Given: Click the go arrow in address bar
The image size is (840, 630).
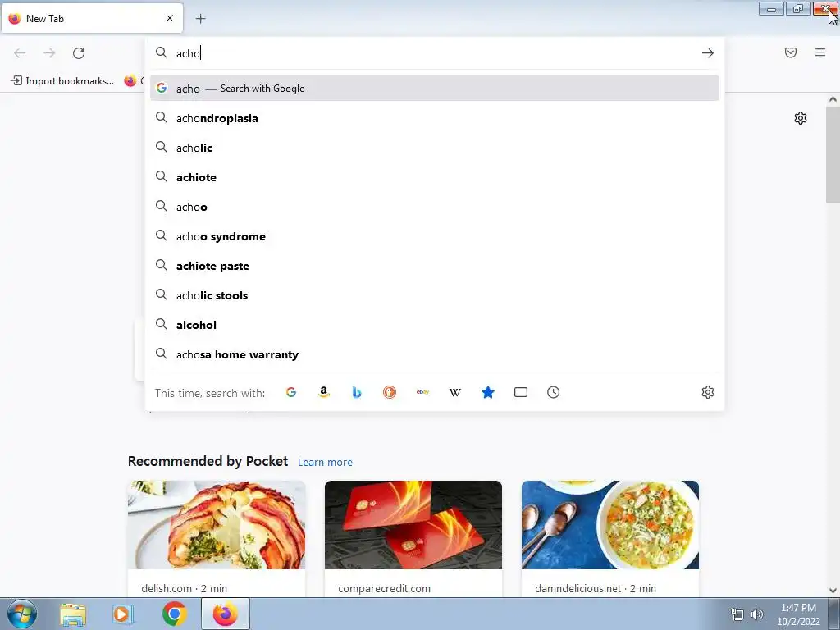Looking at the screenshot, I should click(x=708, y=53).
